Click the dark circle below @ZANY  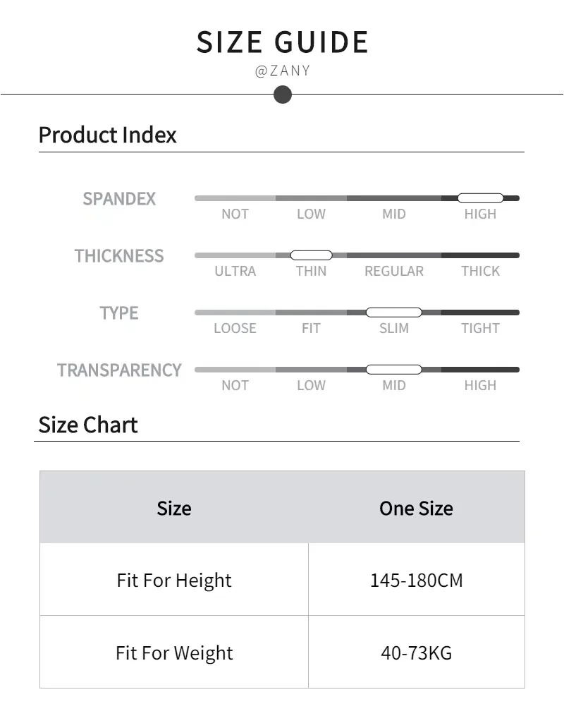pyautogui.click(x=283, y=94)
